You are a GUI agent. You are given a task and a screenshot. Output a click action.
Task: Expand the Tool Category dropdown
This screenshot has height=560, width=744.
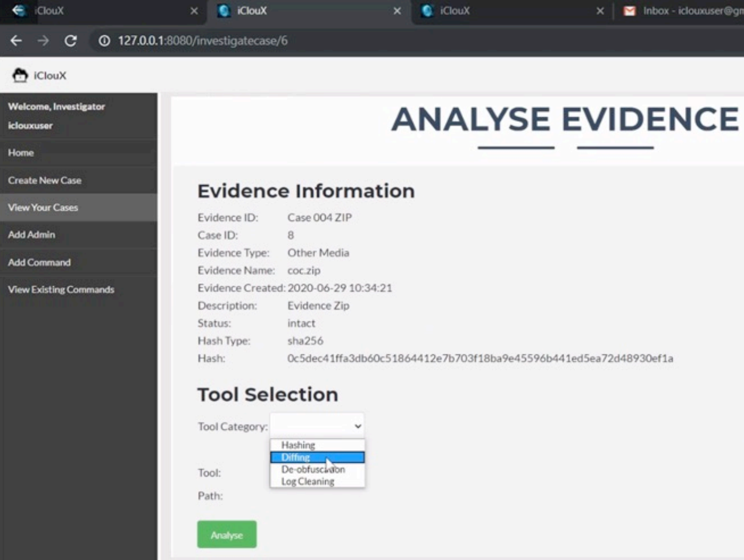point(317,426)
